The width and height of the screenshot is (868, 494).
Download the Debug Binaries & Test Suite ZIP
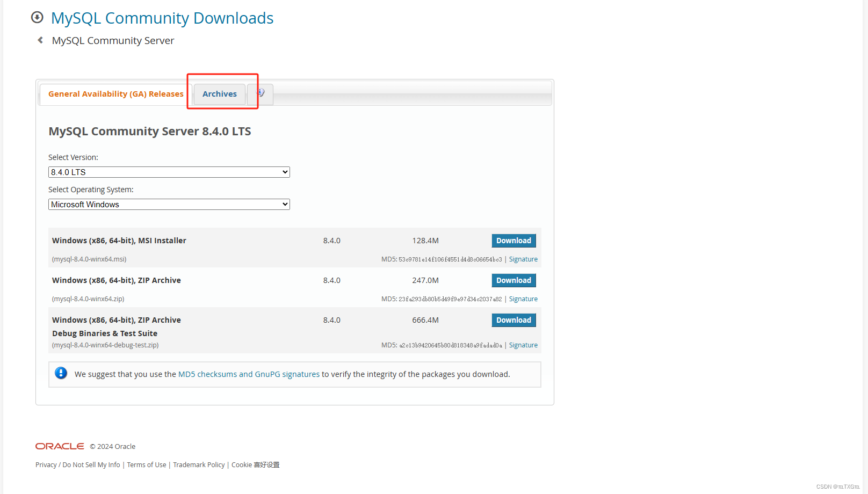513,320
